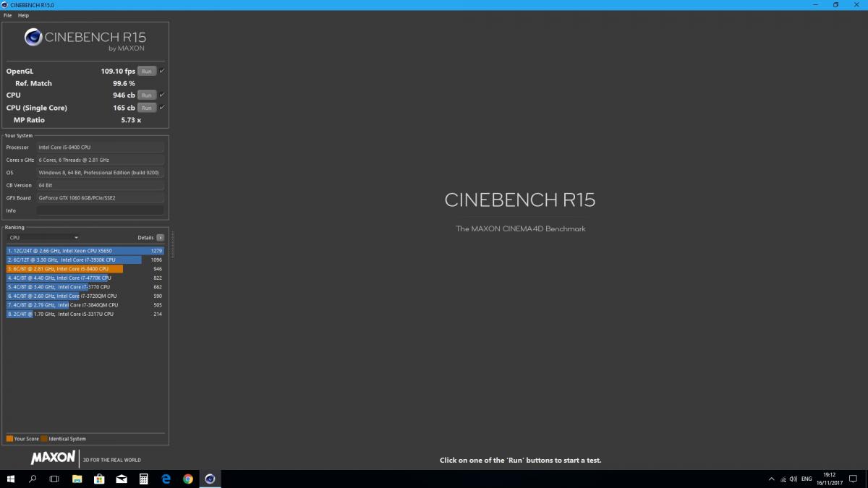The width and height of the screenshot is (868, 488).
Task: Open the File menu
Action: (8, 15)
